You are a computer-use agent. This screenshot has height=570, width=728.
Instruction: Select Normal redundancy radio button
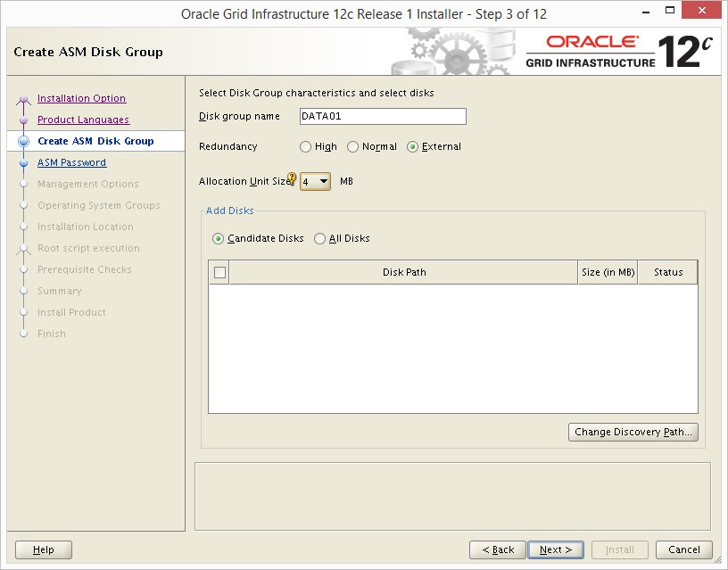352,146
